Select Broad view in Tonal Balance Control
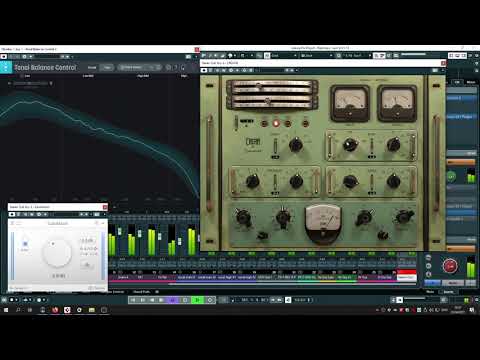The height and width of the screenshot is (360, 480). pyautogui.click(x=92, y=68)
